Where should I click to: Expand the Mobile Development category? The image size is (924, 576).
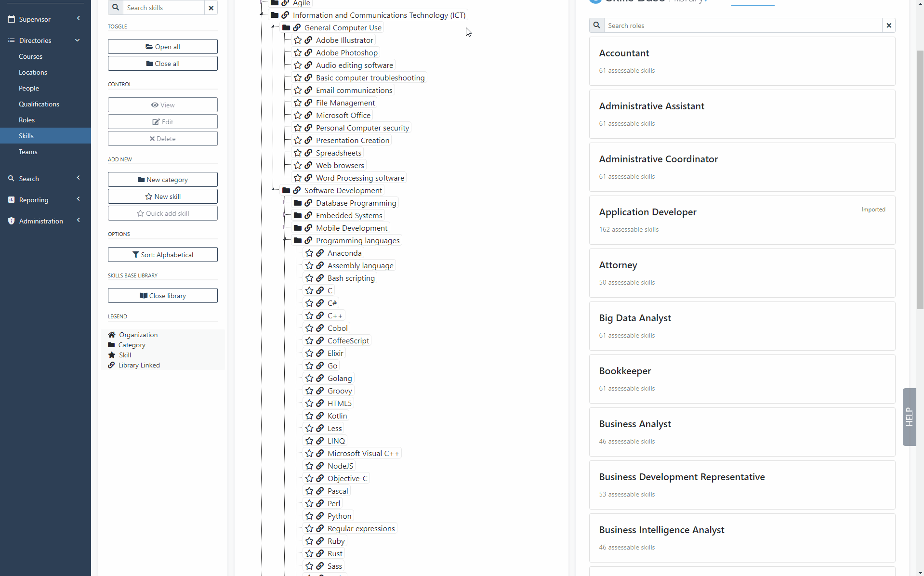[x=285, y=228]
